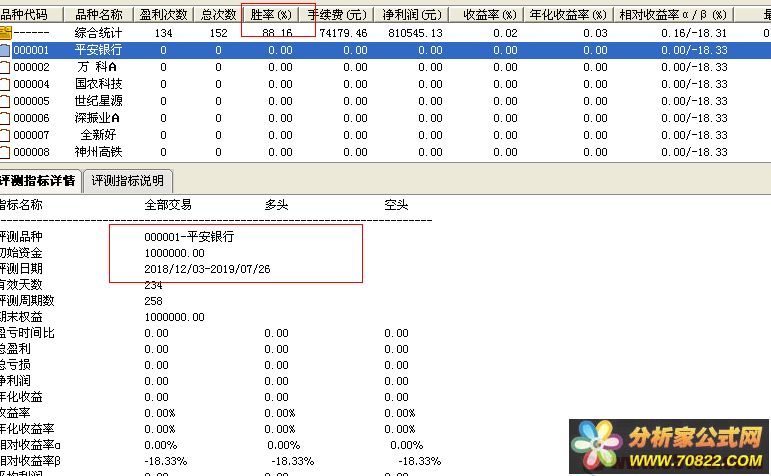This screenshot has width=771, height=476.
Task: Click the 152 total trades value
Action: 218,33
